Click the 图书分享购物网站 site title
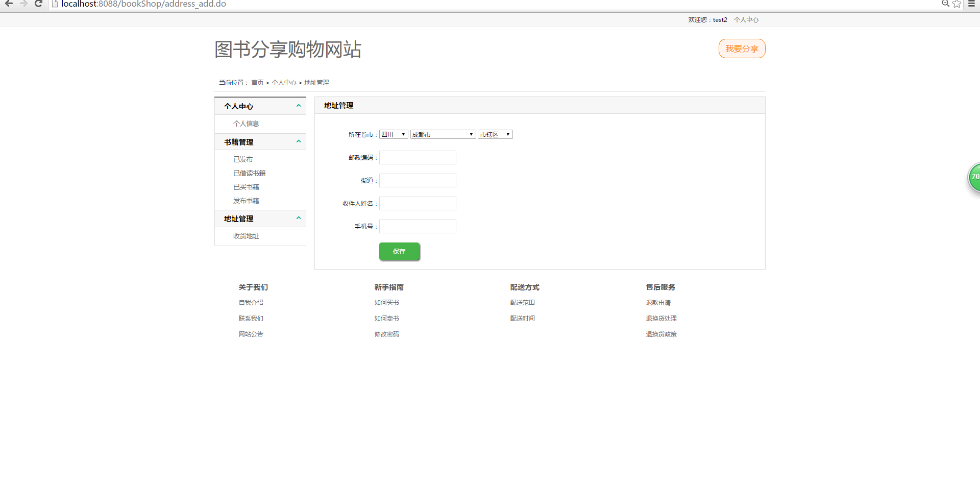Viewport: 980px width, 485px height. tap(288, 50)
